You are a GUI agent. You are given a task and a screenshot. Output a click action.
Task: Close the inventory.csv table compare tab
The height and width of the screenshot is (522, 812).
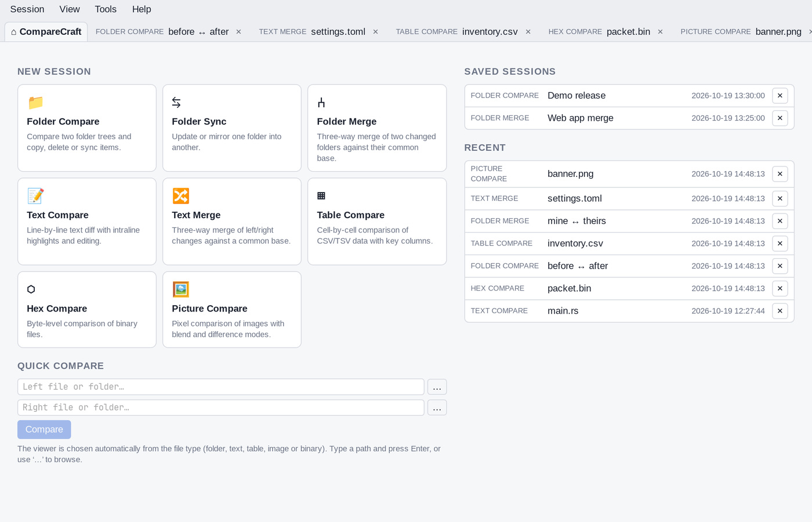click(528, 32)
